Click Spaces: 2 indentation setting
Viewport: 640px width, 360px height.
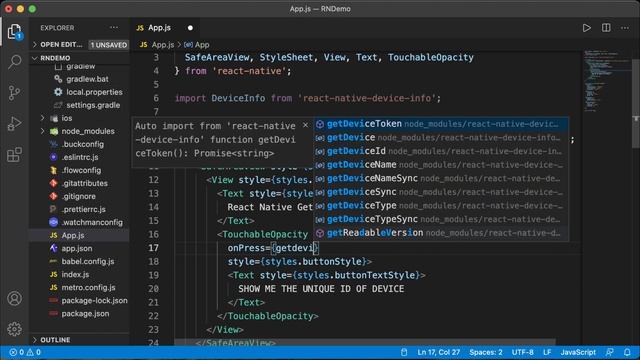pos(486,352)
